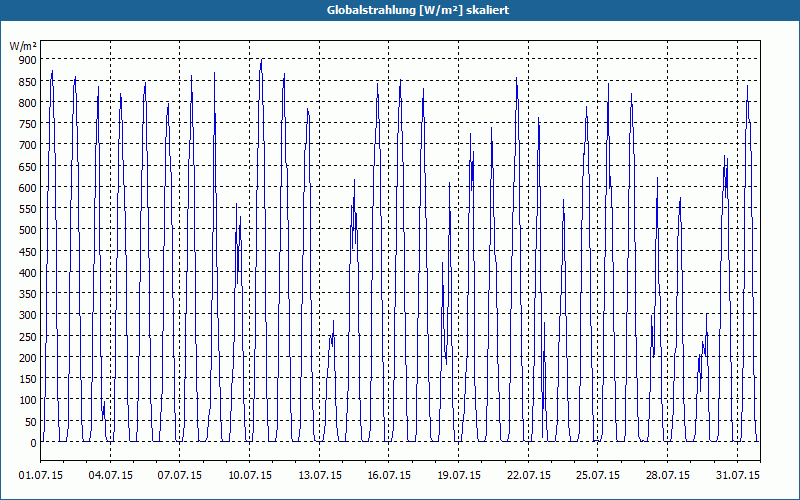Click the date label '16.07.15'
This screenshot has height=500, width=800.
[x=389, y=475]
